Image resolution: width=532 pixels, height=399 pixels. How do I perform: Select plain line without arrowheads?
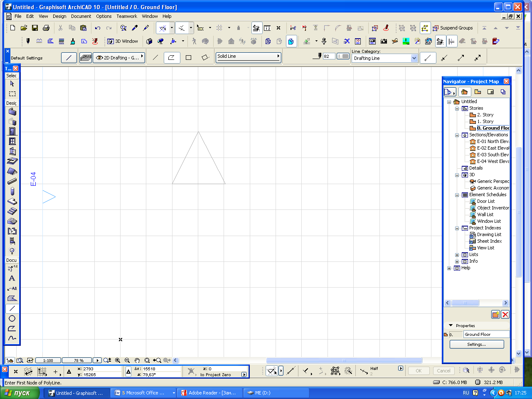(428, 58)
